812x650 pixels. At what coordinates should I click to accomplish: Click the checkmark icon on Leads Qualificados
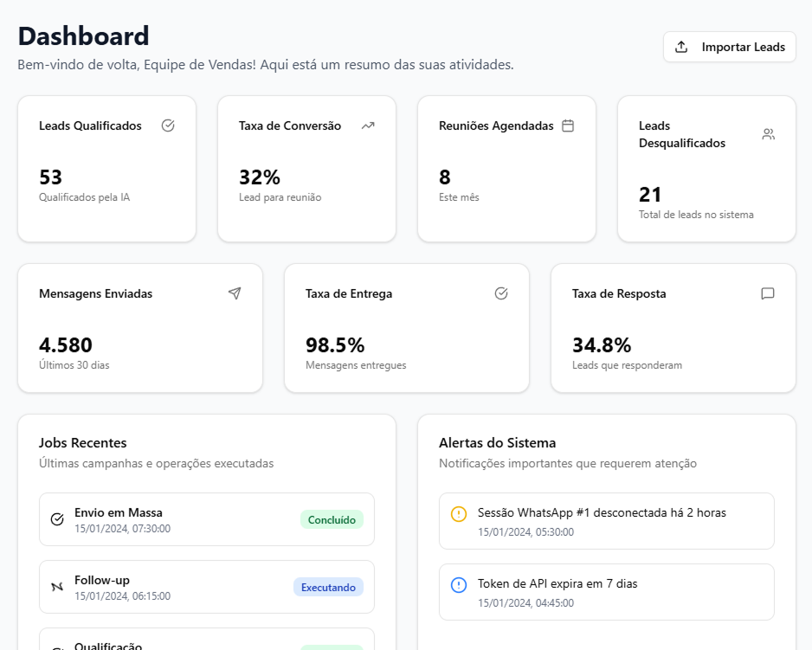[x=168, y=125]
